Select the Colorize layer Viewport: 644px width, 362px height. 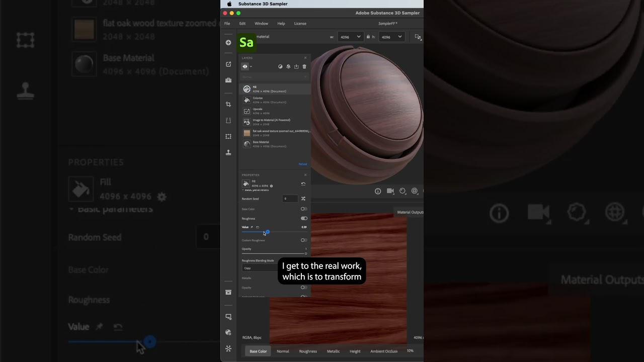[275, 100]
